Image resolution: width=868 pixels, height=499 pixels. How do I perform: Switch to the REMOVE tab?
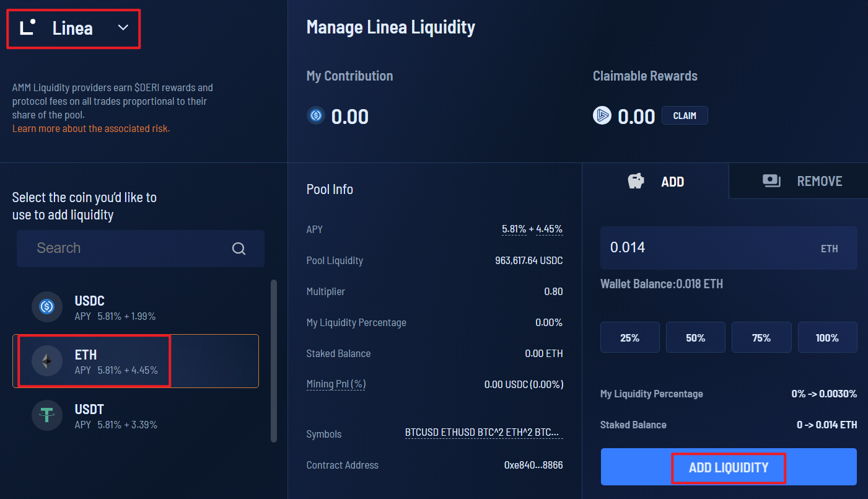tap(799, 181)
